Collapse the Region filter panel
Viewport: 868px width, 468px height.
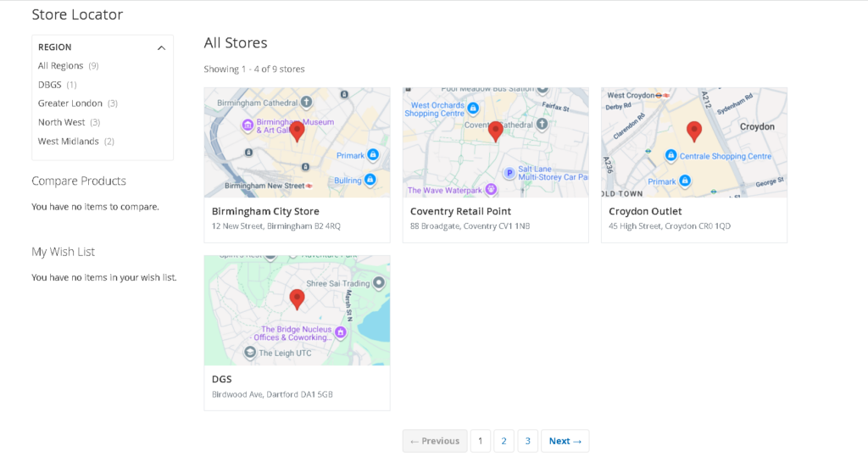(161, 47)
